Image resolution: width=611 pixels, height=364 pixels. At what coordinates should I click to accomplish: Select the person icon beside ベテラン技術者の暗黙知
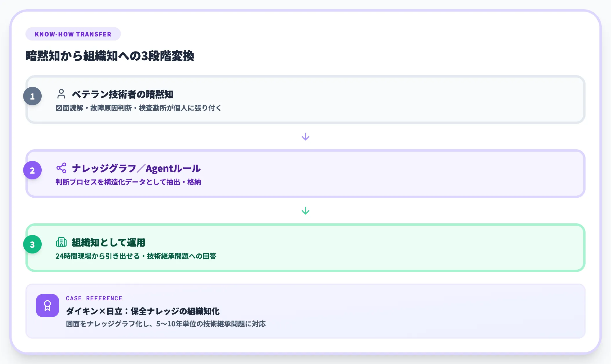point(61,93)
